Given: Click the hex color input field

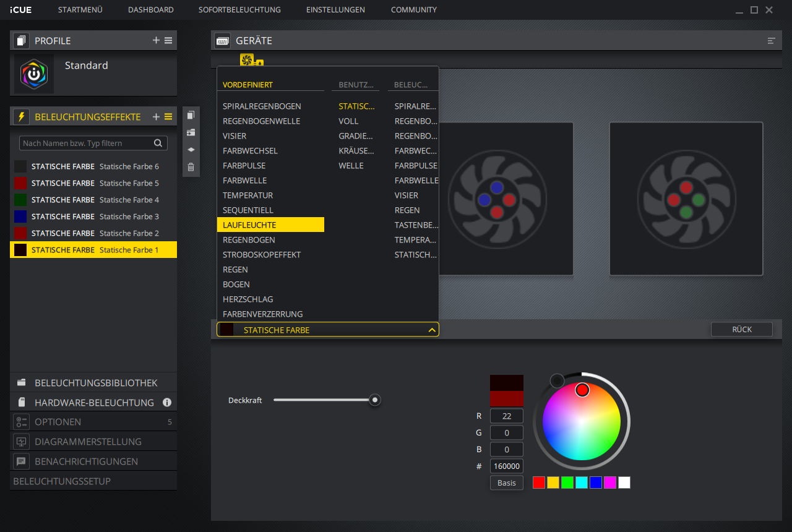Looking at the screenshot, I should click(507, 466).
